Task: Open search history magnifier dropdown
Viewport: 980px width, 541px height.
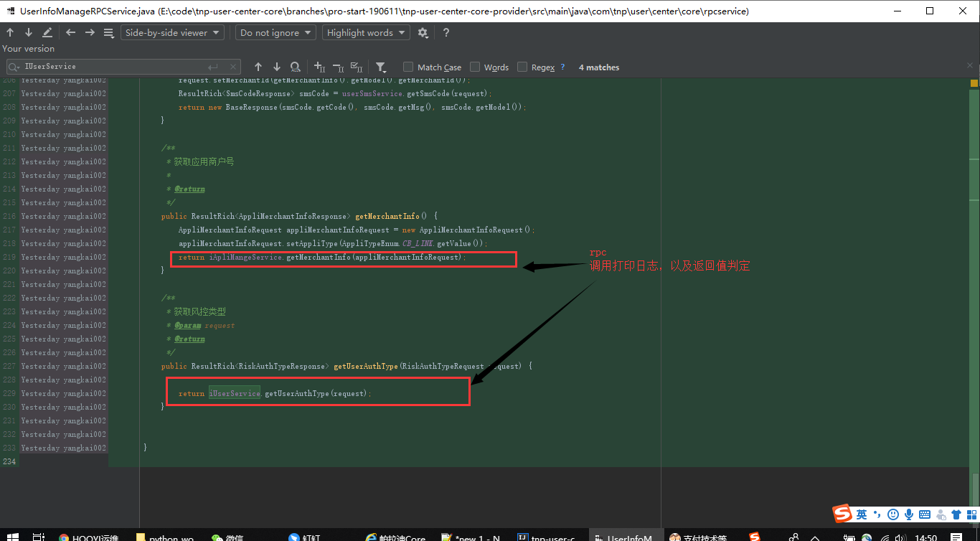Action: [14, 67]
